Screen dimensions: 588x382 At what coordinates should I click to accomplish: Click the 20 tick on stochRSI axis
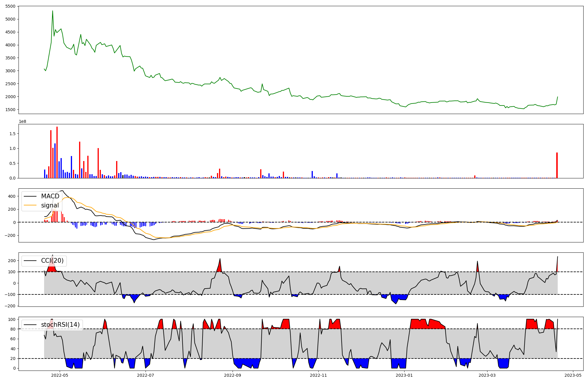coord(14,359)
